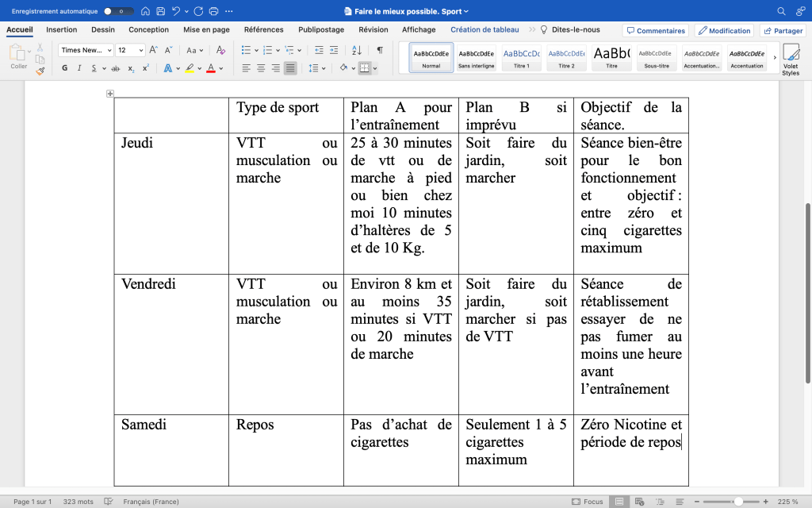Open the Insertion ribbon tab
The height and width of the screenshot is (508, 812).
pos(62,30)
